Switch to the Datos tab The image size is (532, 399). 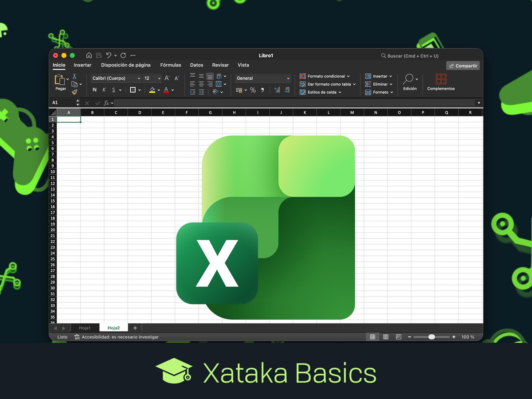197,65
